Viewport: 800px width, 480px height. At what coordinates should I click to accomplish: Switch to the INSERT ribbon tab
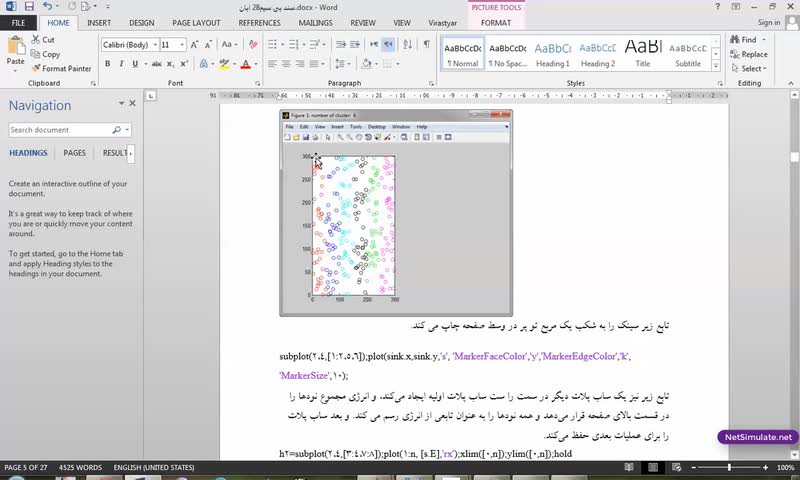coord(99,23)
